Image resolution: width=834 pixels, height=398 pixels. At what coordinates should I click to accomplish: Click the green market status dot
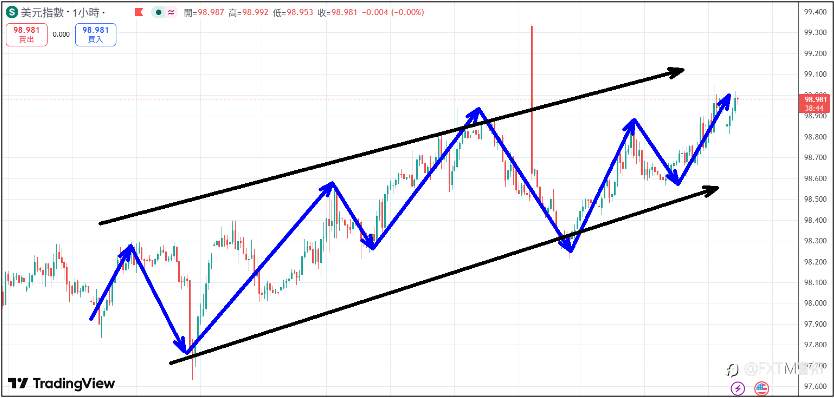[159, 12]
